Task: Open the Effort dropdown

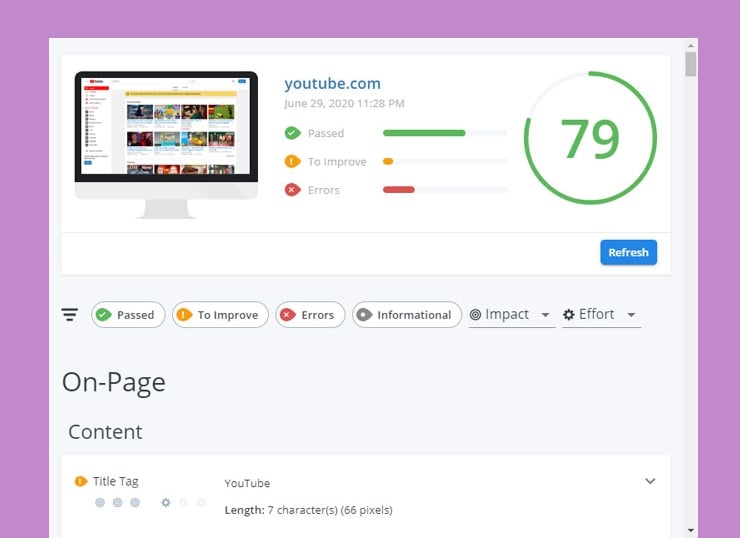Action: (x=601, y=315)
